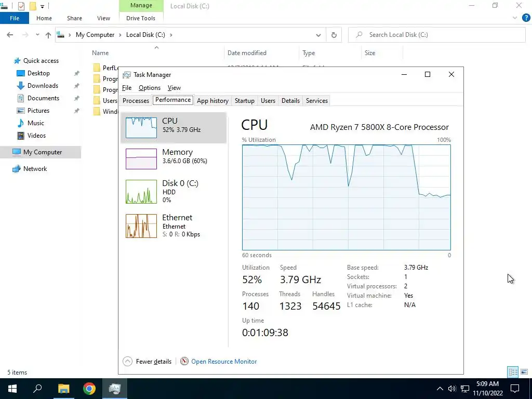
Task: Click the Up one level arrow
Action: tap(48, 35)
